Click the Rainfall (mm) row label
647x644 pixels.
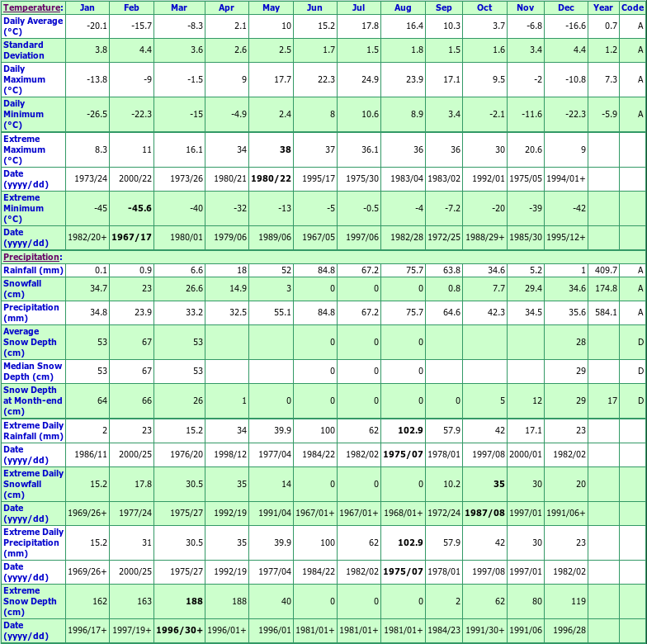point(33,271)
